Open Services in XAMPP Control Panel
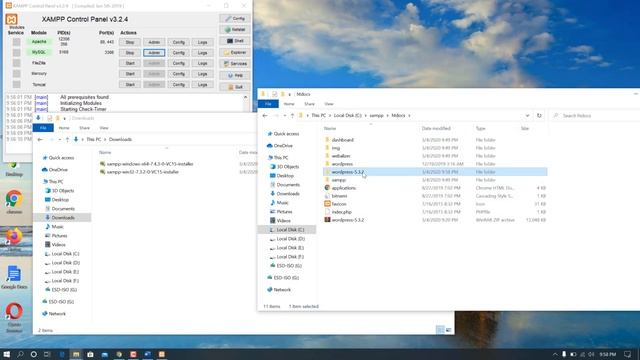The image size is (640, 360). point(235,64)
